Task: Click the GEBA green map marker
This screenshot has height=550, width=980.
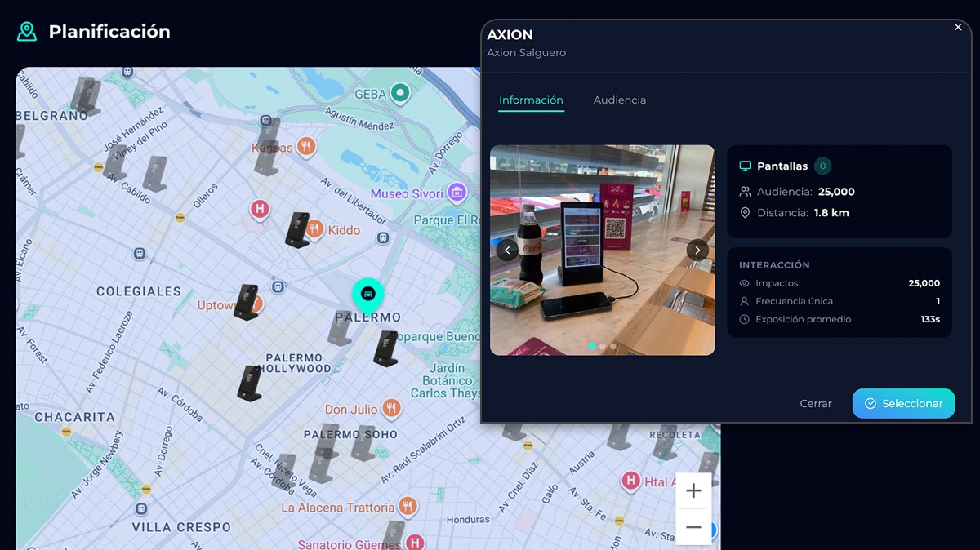Action: click(399, 94)
